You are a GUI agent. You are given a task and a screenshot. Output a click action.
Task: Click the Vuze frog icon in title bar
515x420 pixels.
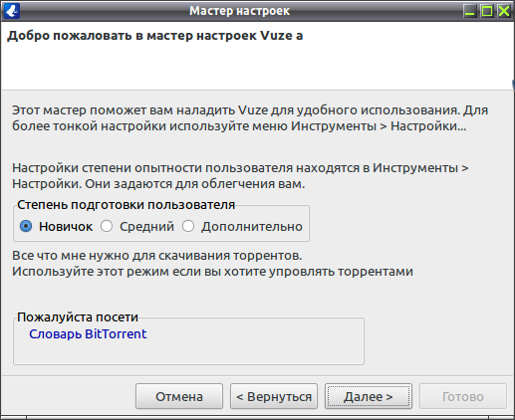(x=12, y=11)
